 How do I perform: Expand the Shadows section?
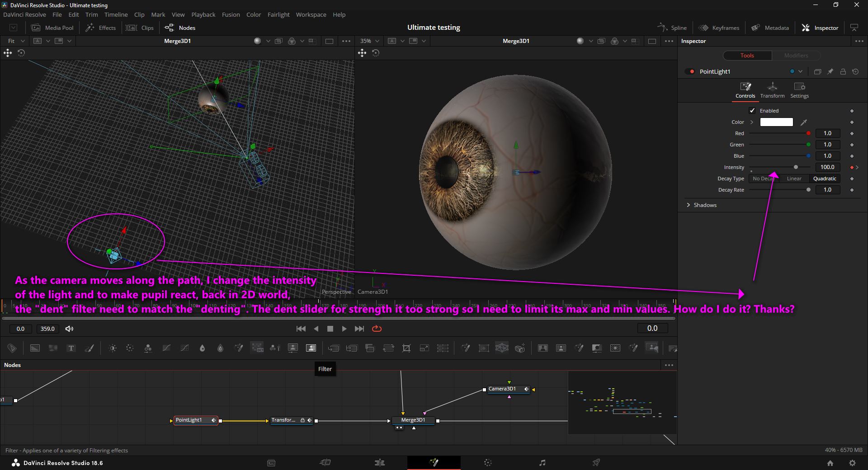click(689, 205)
